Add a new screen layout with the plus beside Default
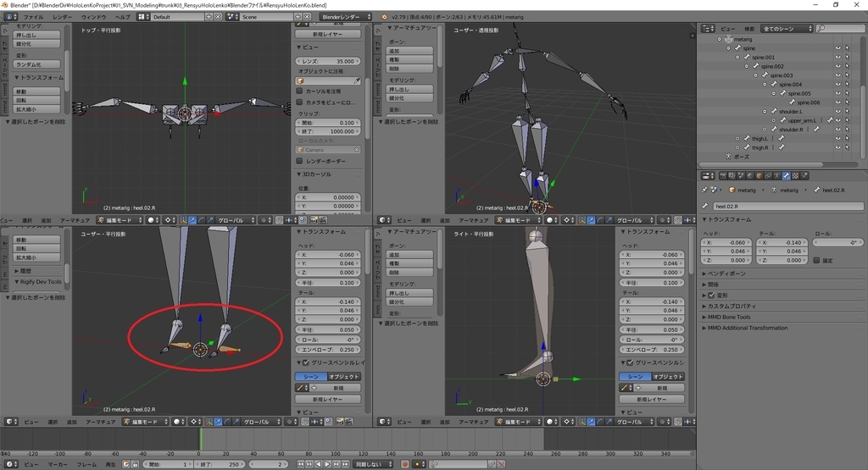This screenshot has width=868, height=470. [x=209, y=17]
